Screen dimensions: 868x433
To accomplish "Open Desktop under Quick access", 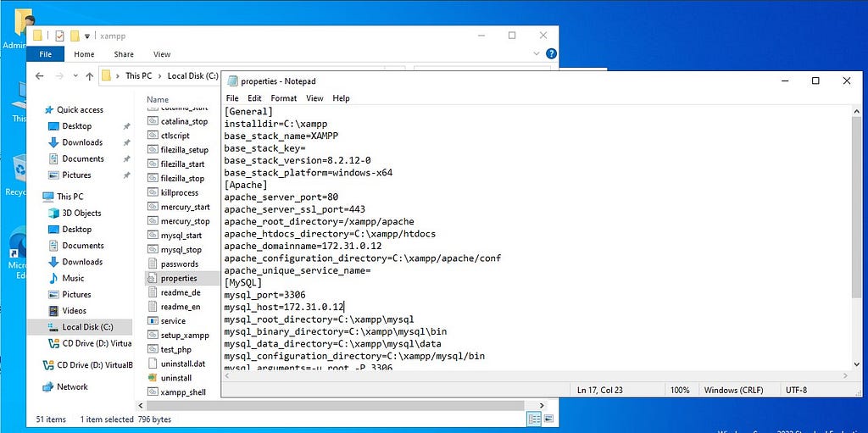I will [76, 125].
